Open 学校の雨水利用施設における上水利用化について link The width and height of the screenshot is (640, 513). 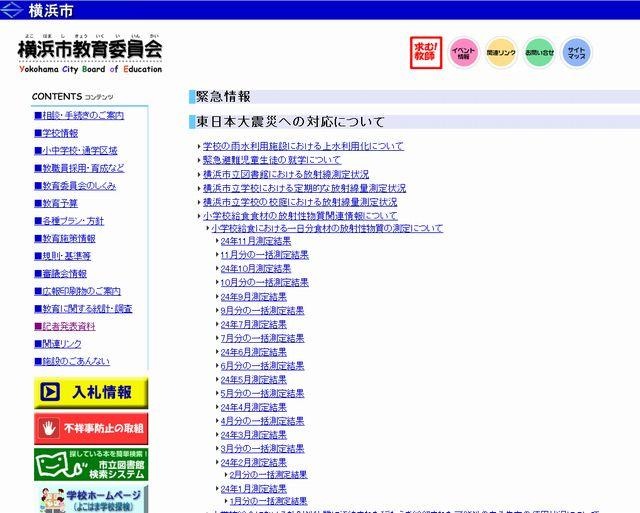(303, 146)
